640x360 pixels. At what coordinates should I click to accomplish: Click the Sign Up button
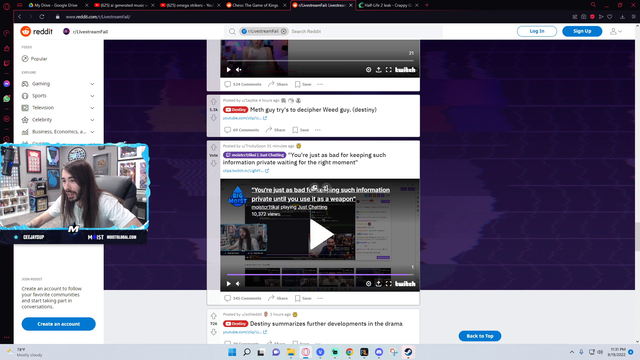pos(582,31)
